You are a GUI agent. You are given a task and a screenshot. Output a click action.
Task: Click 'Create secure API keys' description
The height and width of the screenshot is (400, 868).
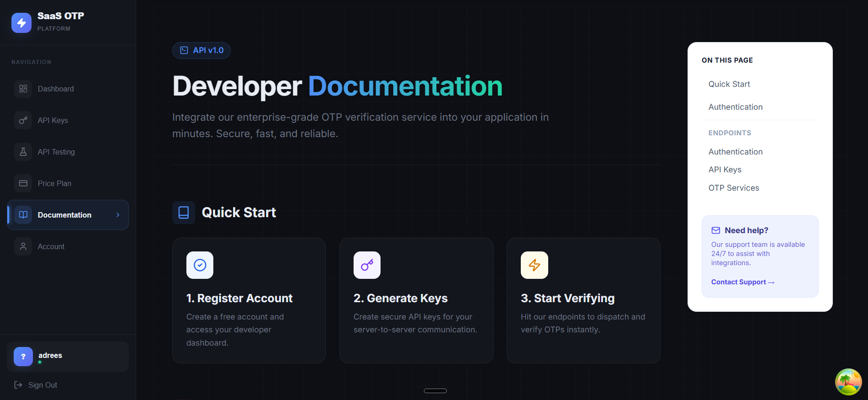click(x=415, y=323)
